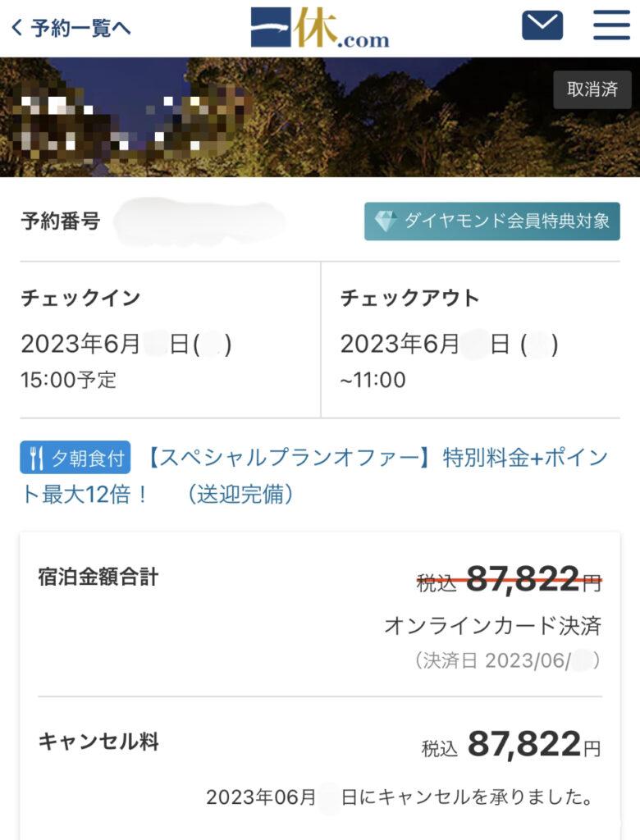The height and width of the screenshot is (840, 640).
Task: Select the チェックイン heading
Action: (x=80, y=298)
